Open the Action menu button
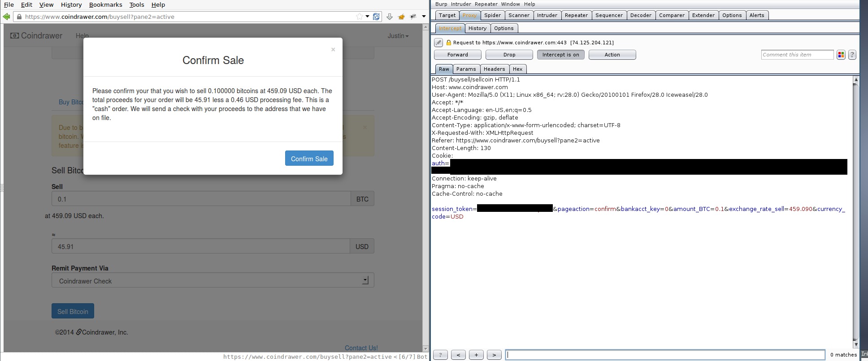 (612, 55)
